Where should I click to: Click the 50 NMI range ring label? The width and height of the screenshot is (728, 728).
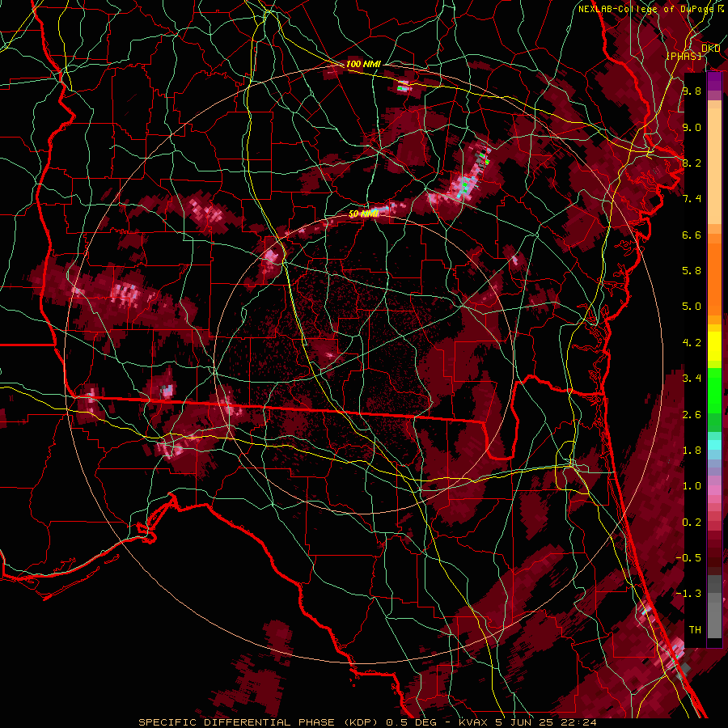tap(363, 214)
